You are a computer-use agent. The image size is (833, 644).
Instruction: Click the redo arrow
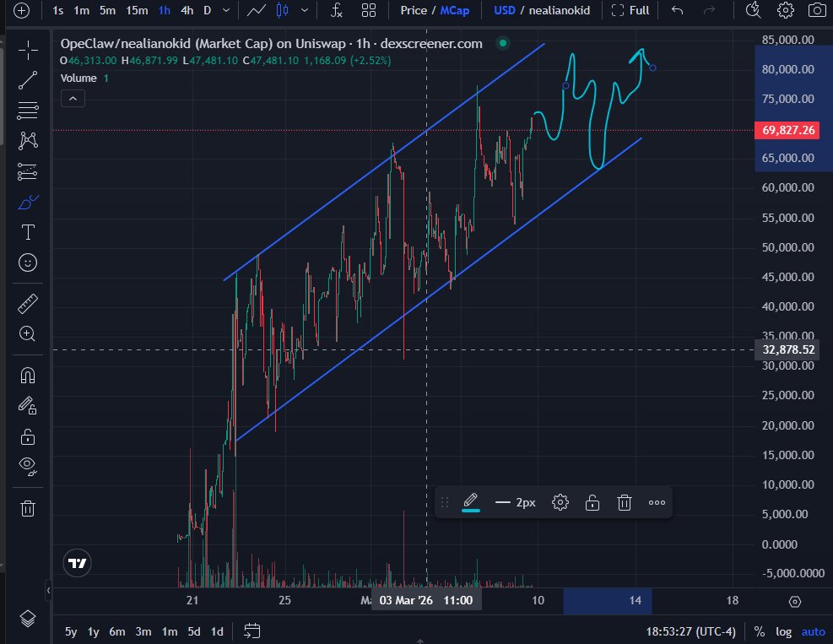click(709, 10)
